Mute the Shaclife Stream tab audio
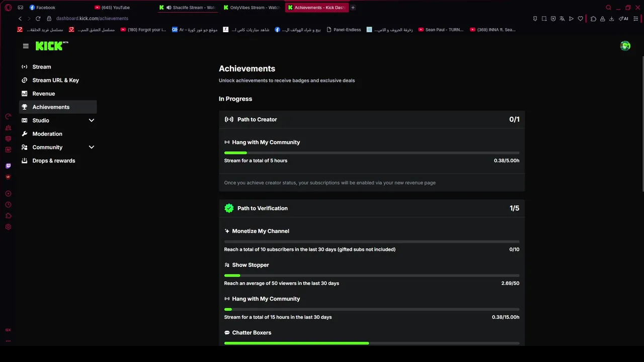Image resolution: width=644 pixels, height=362 pixels. tap(169, 8)
